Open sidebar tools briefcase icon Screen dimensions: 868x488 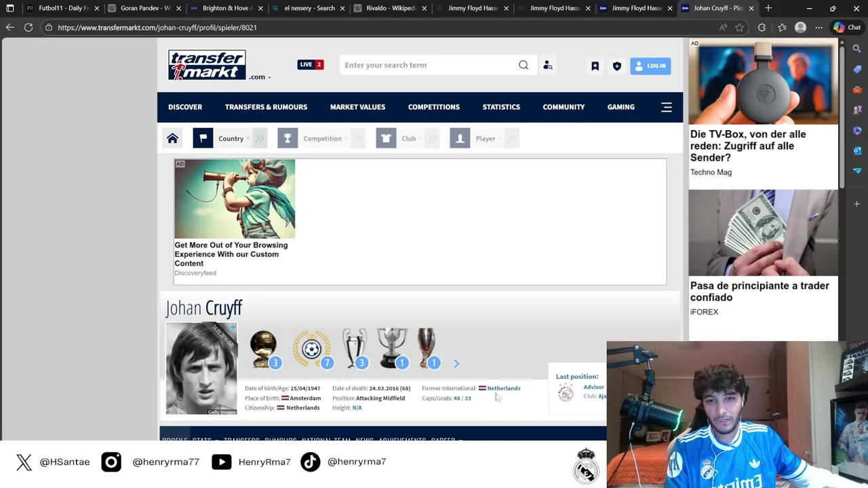coord(857,89)
